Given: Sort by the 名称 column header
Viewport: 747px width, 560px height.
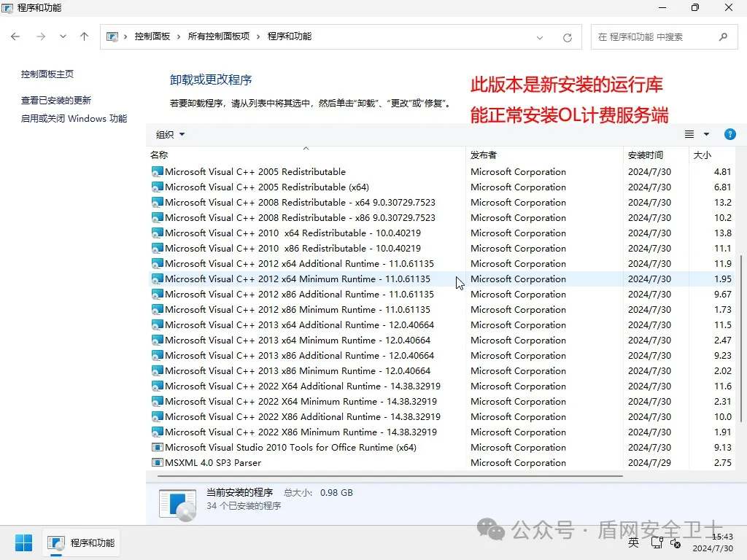Looking at the screenshot, I should (306, 155).
